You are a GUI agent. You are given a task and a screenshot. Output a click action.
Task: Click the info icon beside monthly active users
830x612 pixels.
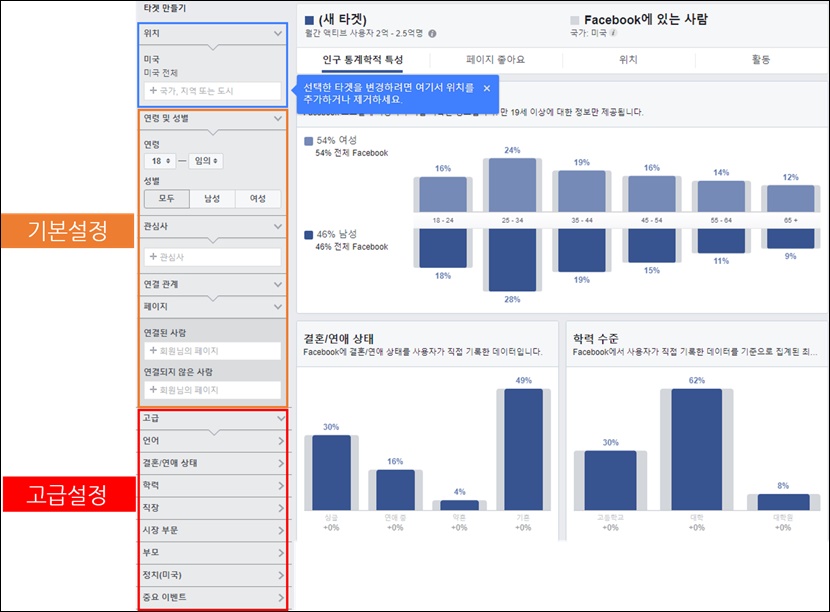click(432, 33)
